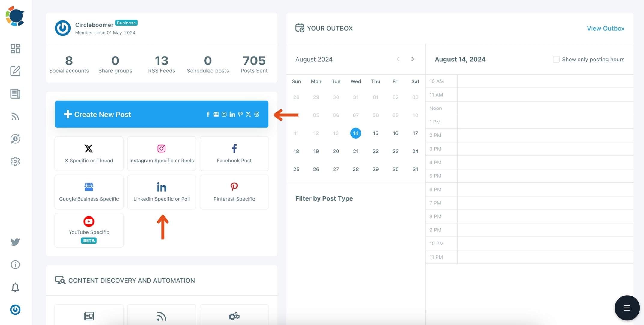This screenshot has width=644, height=325.
Task: Click the settings gear sidebar icon
Action: click(15, 162)
